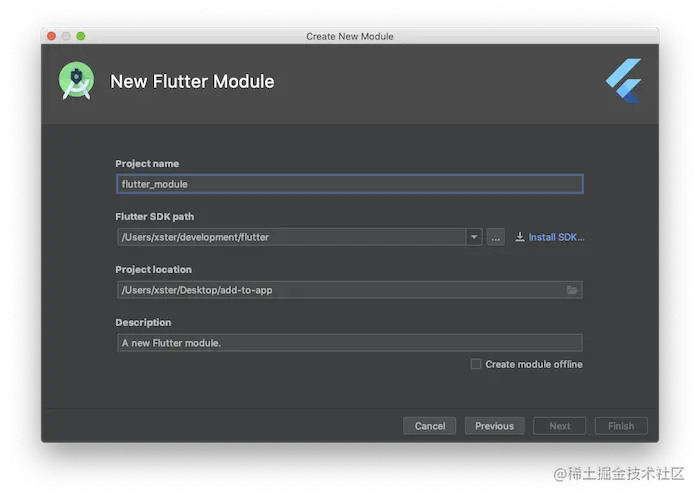The image size is (700, 497).
Task: Go back with Previous button
Action: point(494,426)
